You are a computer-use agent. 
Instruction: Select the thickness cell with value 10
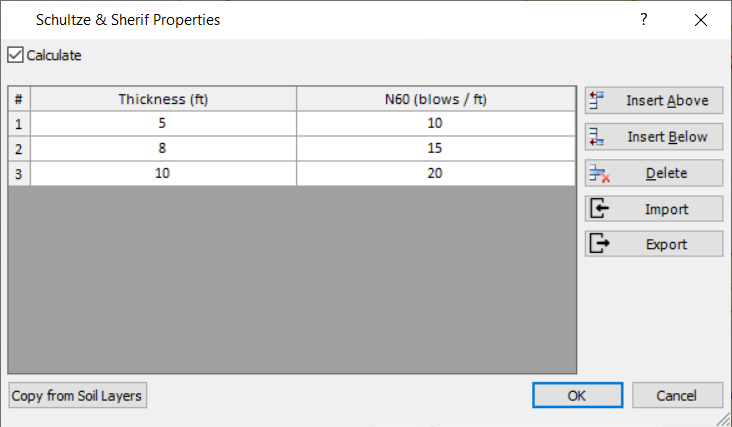coord(163,173)
